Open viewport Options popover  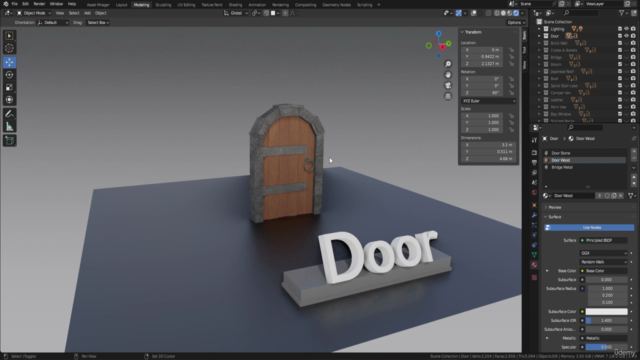(516, 23)
